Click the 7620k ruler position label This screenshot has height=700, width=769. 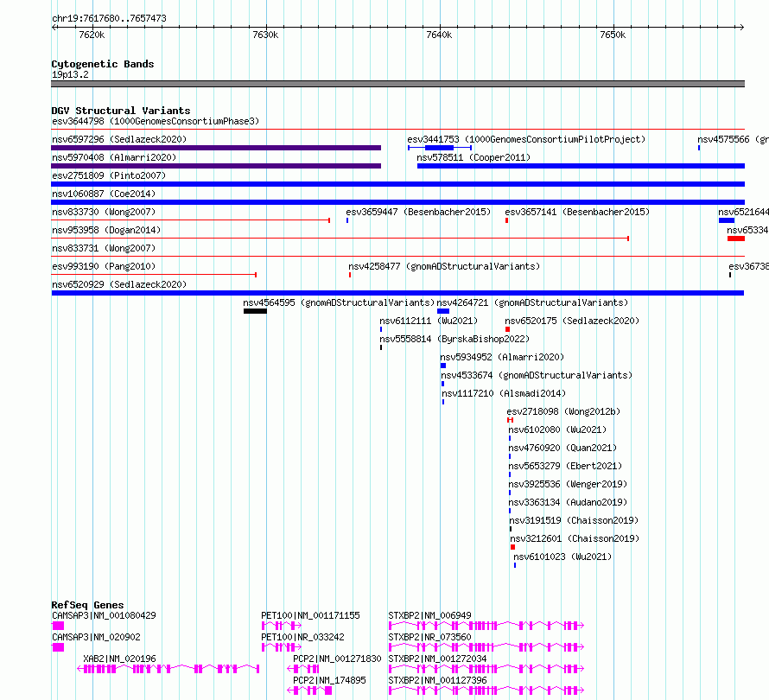pyautogui.click(x=92, y=35)
